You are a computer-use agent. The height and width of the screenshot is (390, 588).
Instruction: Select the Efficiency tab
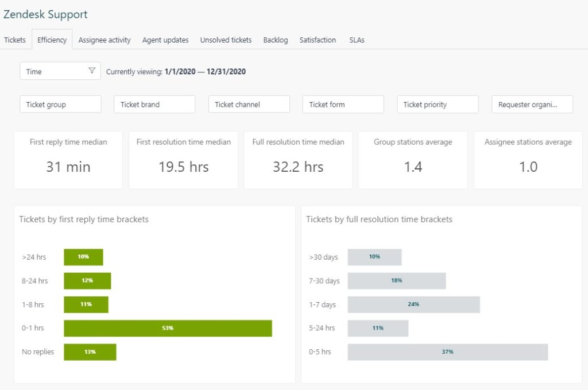(52, 40)
